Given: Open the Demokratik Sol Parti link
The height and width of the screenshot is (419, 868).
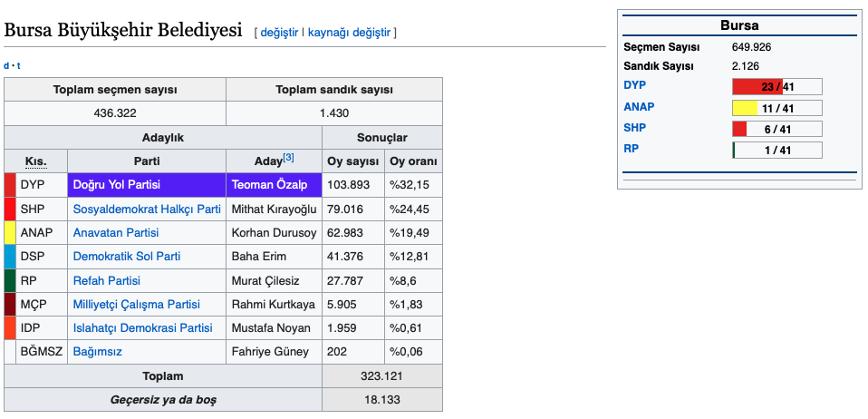Looking at the screenshot, I should pyautogui.click(x=126, y=257).
